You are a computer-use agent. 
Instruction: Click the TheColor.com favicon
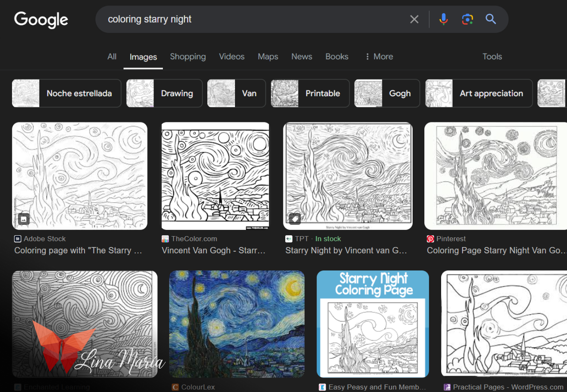[165, 239]
